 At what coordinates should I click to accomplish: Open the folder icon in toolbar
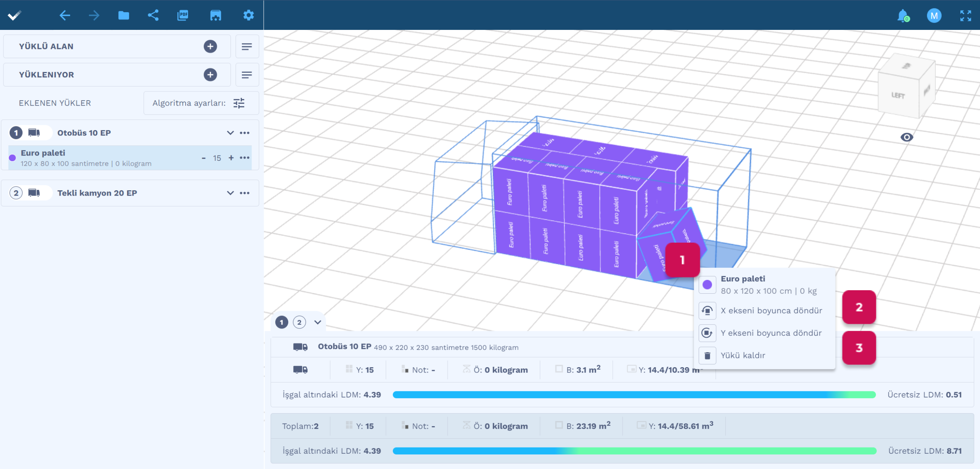[123, 15]
